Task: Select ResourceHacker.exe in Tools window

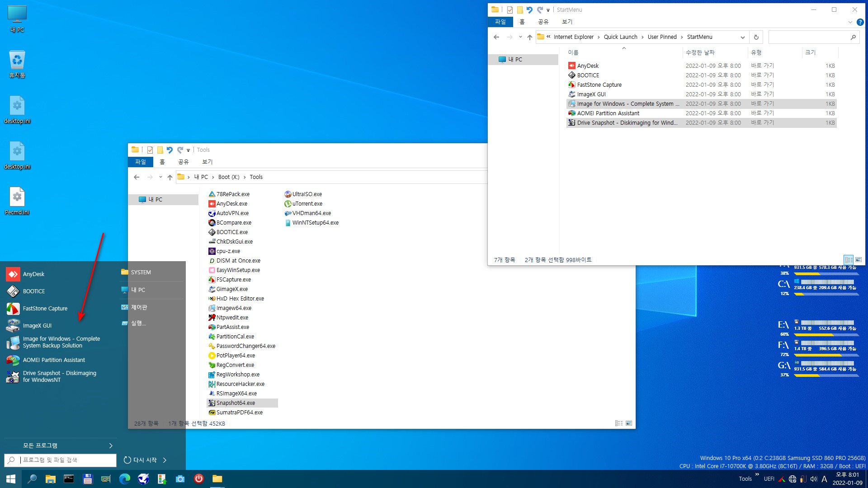Action: click(x=236, y=384)
